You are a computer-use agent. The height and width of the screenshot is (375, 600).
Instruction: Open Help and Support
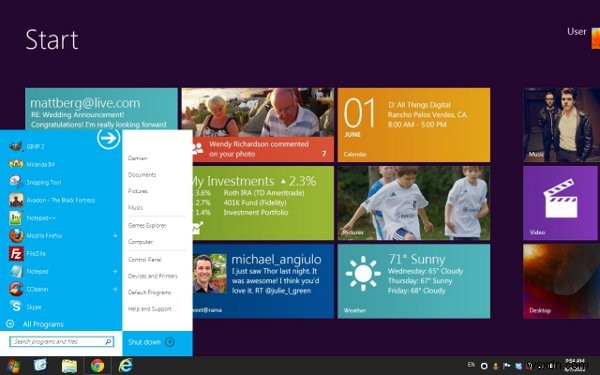pos(150,309)
